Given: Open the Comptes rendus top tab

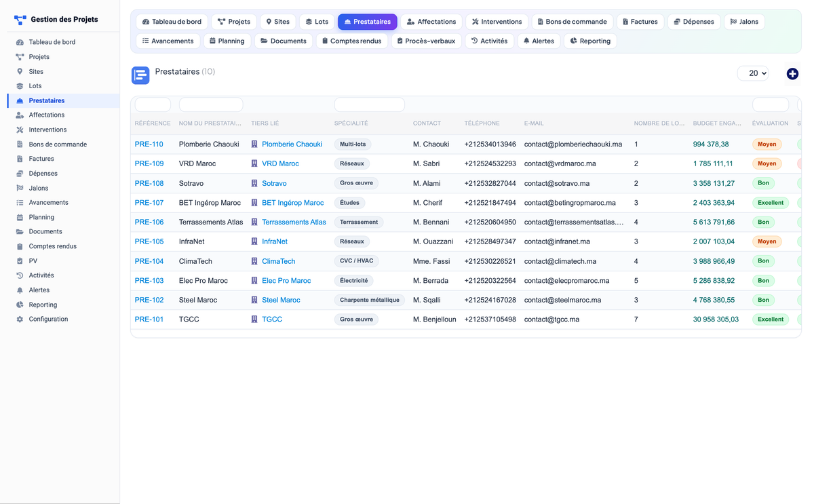Looking at the screenshot, I should click(351, 41).
